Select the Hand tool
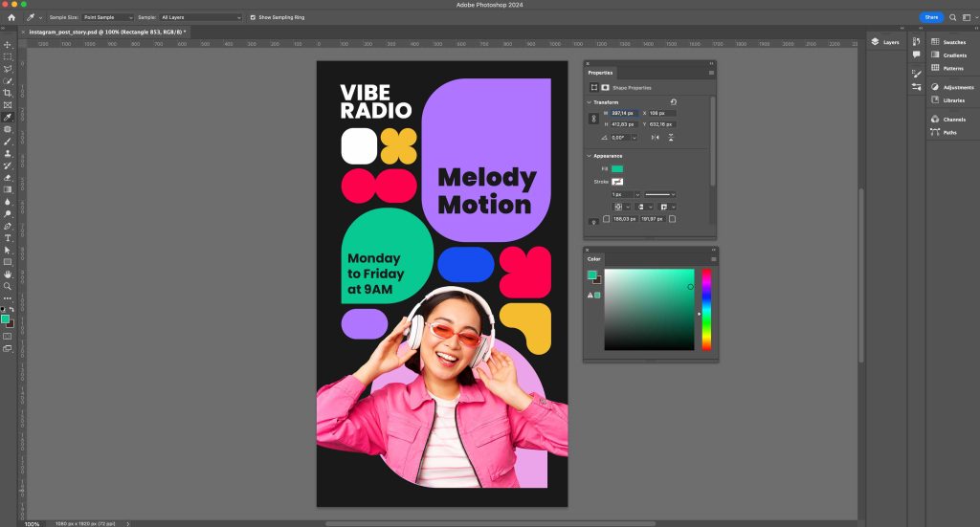 coord(8,274)
